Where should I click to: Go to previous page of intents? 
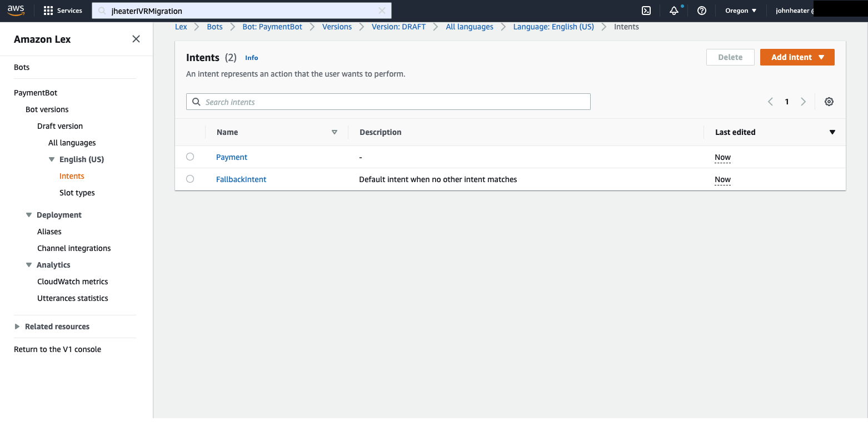tap(771, 102)
